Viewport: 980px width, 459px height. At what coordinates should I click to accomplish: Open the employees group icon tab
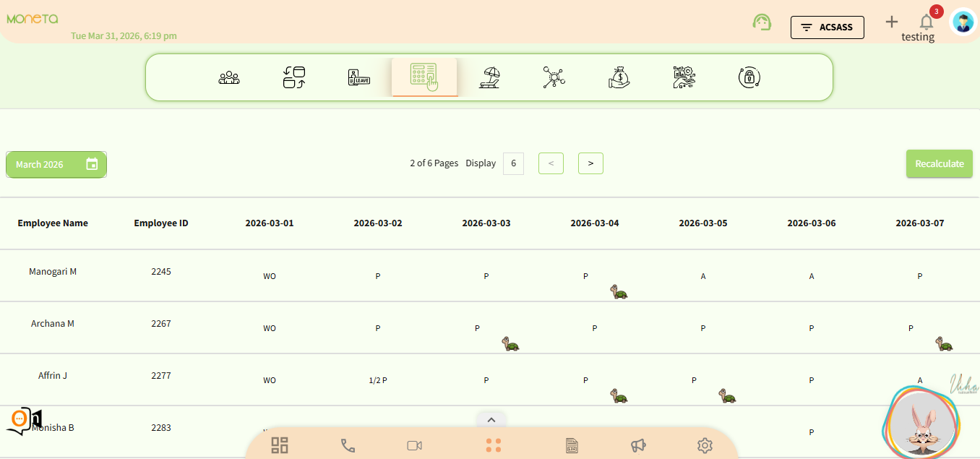[229, 77]
